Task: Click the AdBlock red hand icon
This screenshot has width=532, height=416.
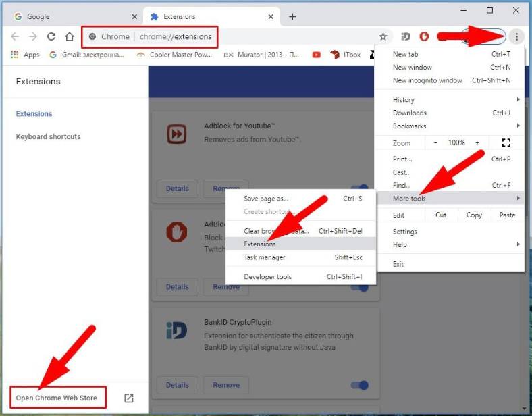Action: click(176, 232)
